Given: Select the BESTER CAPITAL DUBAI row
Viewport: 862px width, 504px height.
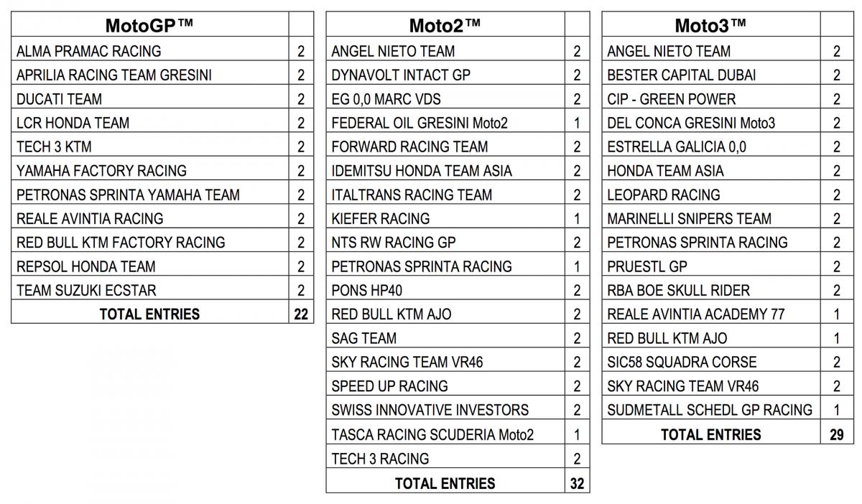Looking at the screenshot, I should (x=682, y=75).
